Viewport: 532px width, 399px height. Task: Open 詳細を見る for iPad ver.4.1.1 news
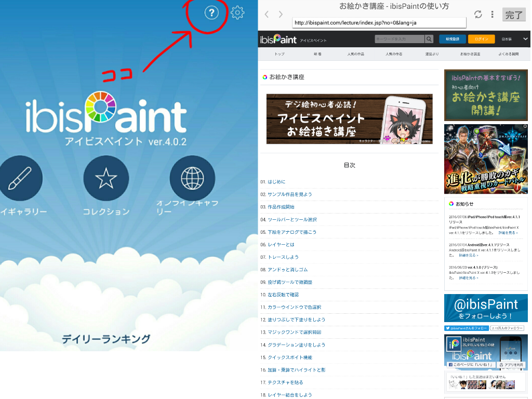(x=508, y=233)
